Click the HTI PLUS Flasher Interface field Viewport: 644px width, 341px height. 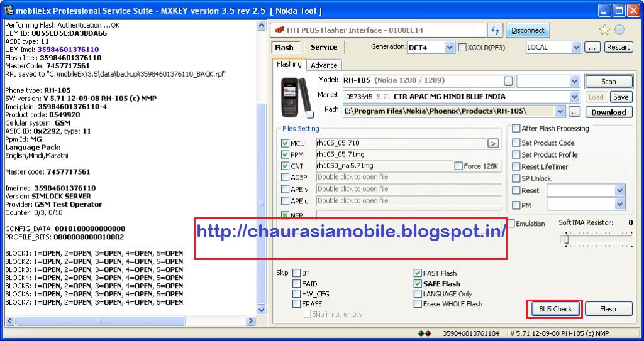(x=378, y=30)
